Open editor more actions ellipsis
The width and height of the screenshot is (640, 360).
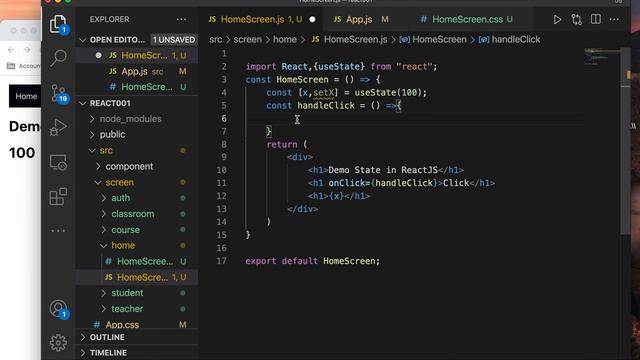pyautogui.click(x=614, y=19)
